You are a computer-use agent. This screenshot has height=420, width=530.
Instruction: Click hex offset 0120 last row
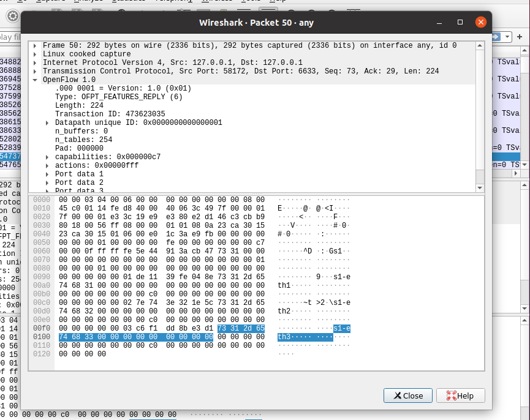42,354
